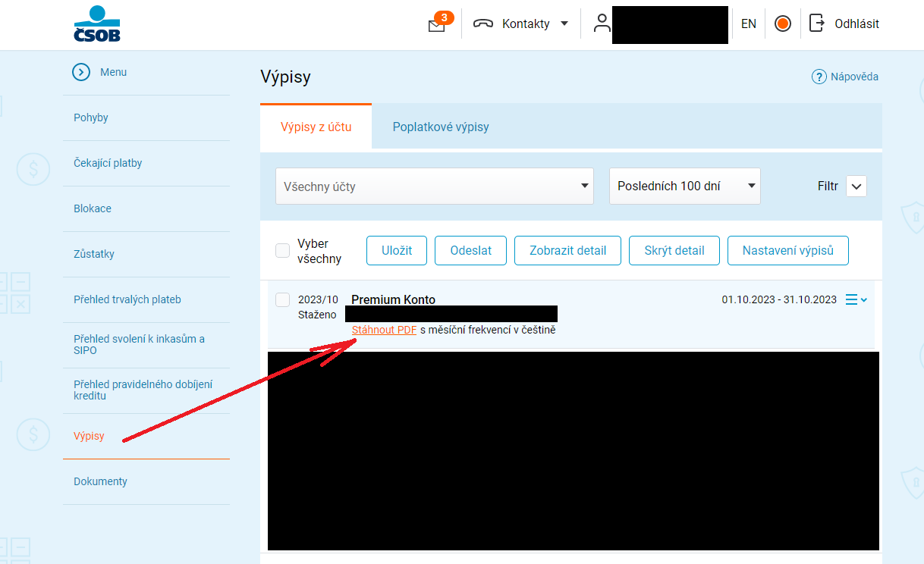
Task: Click the logout door icon
Action: [816, 23]
